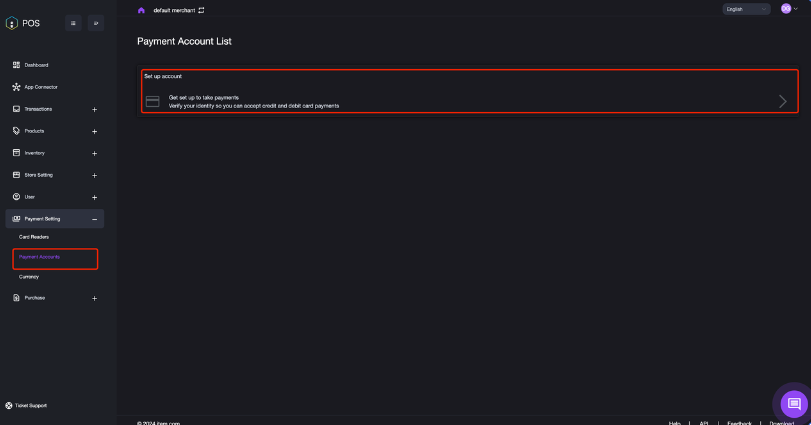Screen dimensions: 811x425
Task: Click the App Connector sidebar icon
Action: pyautogui.click(x=16, y=87)
